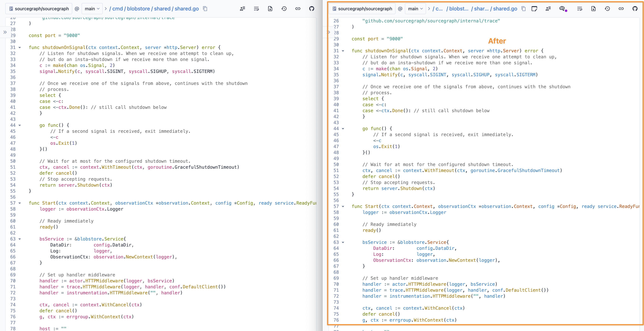Toggle blame view in right After pane
Viewport: 644px width, 331px height.
coord(548,9)
